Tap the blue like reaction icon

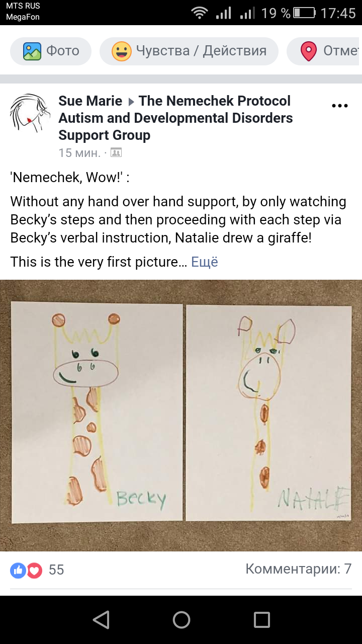[18, 570]
